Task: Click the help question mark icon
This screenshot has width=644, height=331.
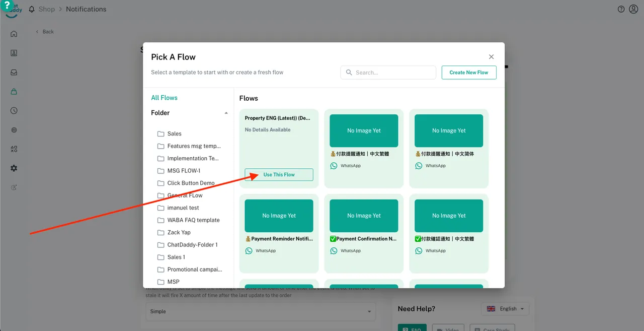Action: click(621, 9)
